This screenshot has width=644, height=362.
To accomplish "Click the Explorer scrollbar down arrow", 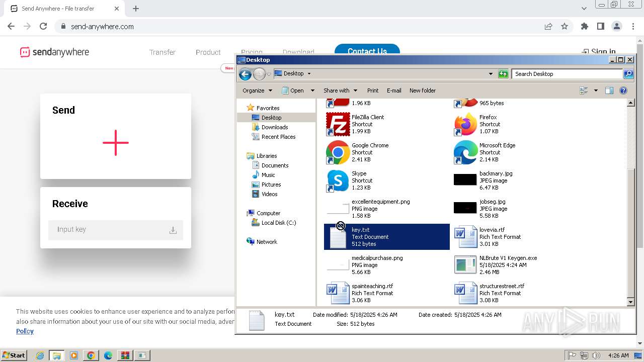I will (631, 302).
